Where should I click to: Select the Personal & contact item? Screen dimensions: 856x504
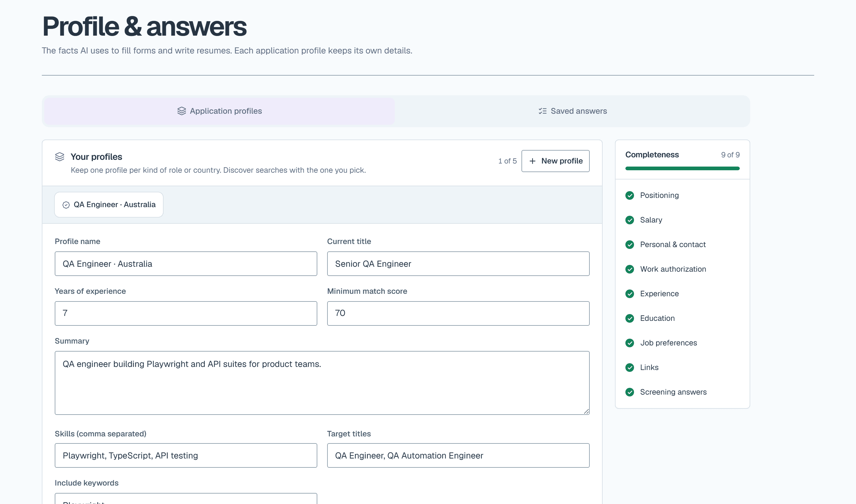click(x=682, y=245)
